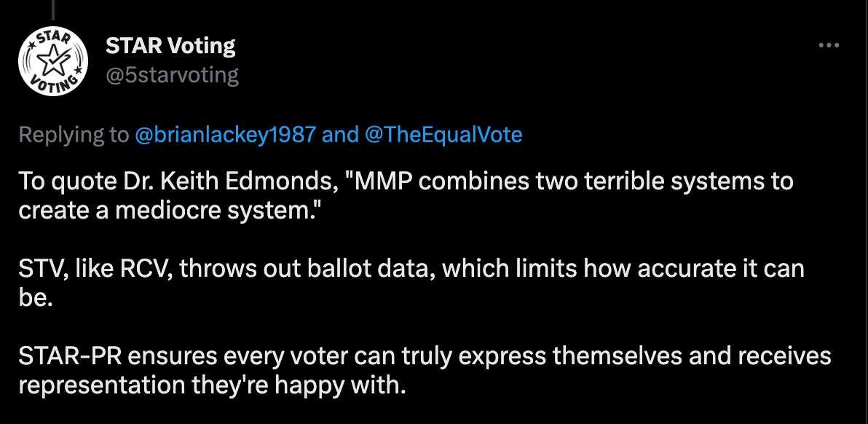The width and height of the screenshot is (868, 424).
Task: Click the star checkmark in avatar logo
Action: tap(55, 60)
